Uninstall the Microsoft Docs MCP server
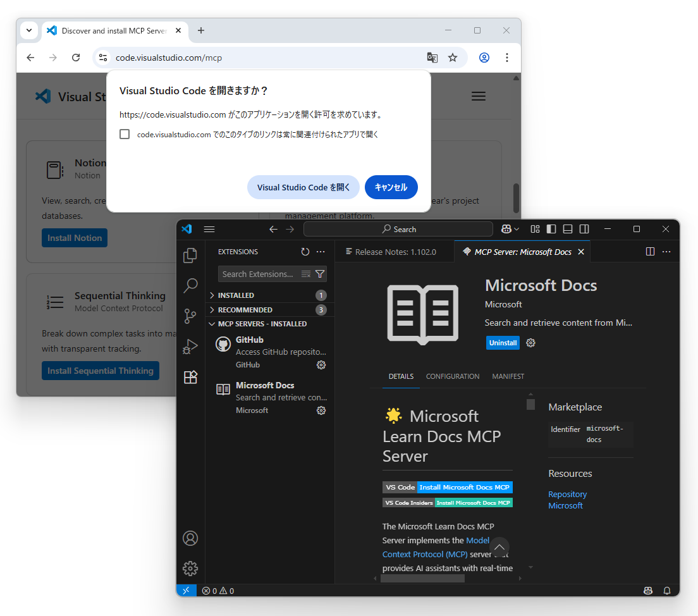Viewport: 698px width, 616px height. pos(503,342)
